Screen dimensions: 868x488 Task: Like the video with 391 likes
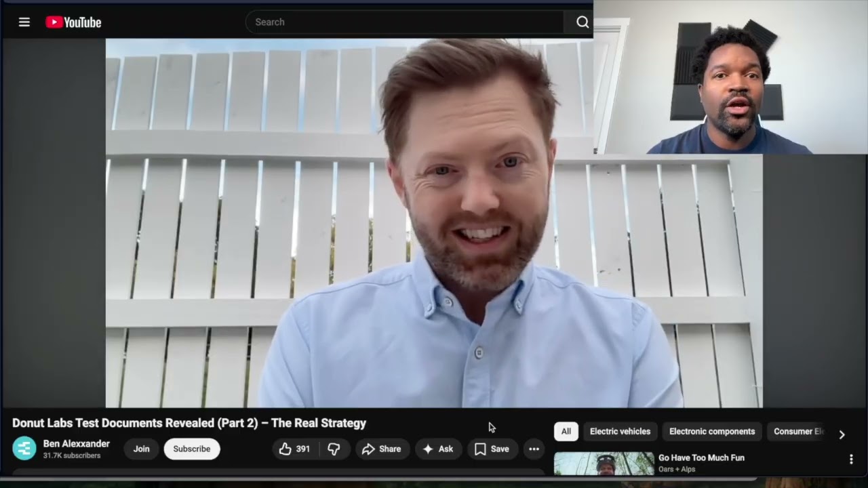pyautogui.click(x=295, y=449)
